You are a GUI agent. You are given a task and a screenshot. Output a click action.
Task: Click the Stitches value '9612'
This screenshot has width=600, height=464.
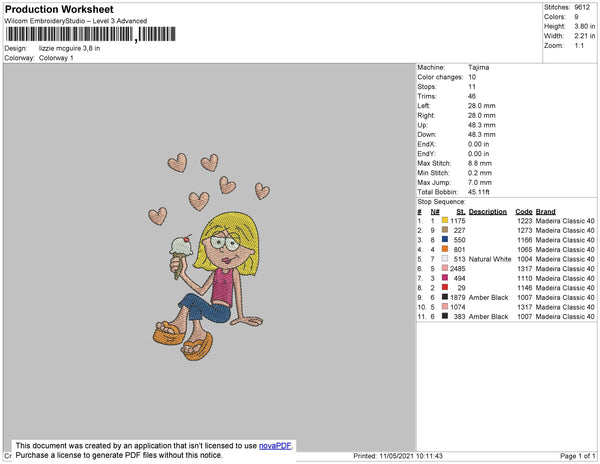point(582,7)
